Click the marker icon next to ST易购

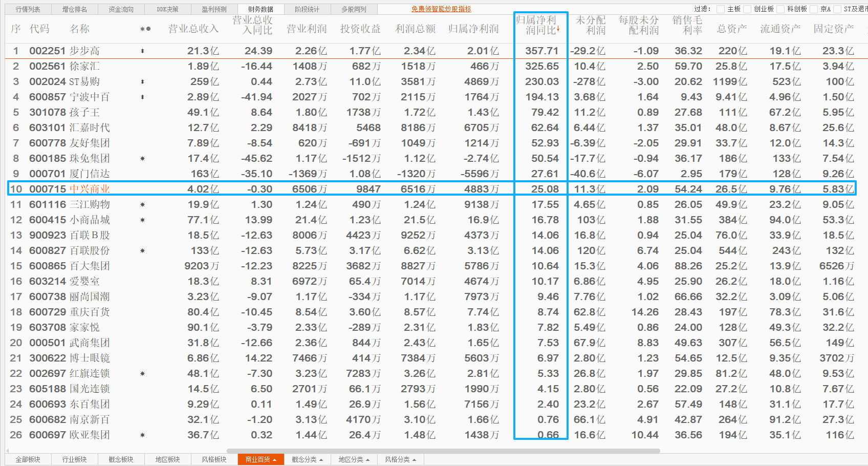click(x=142, y=81)
